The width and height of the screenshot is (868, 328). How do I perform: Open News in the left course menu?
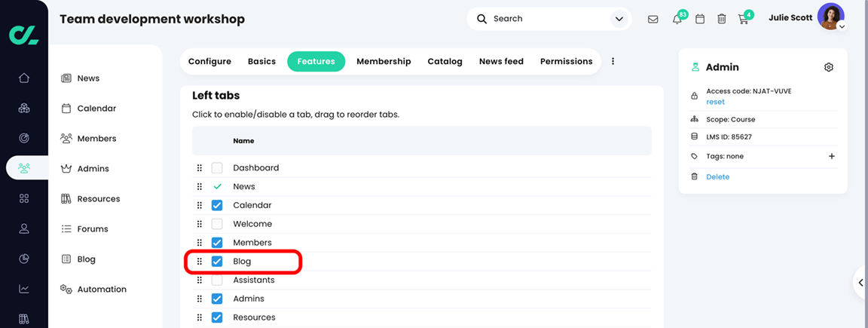81,78
